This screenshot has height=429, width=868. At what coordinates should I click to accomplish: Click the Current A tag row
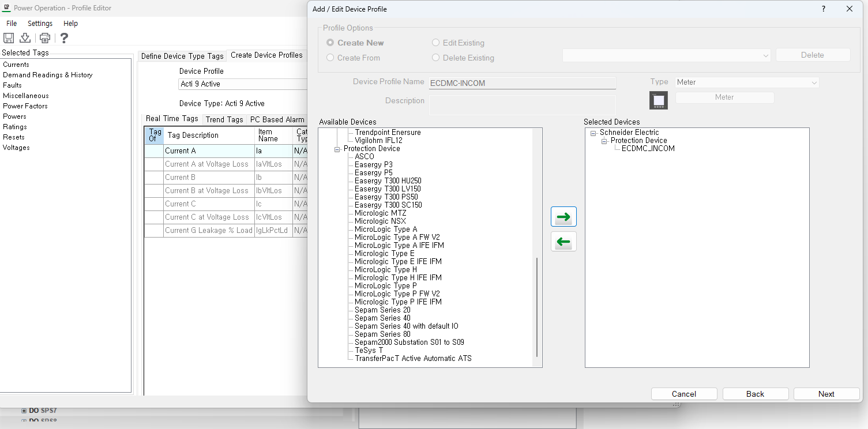click(226, 151)
